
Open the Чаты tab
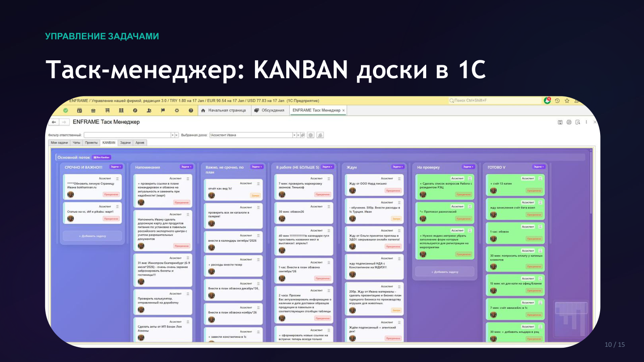pyautogui.click(x=76, y=143)
